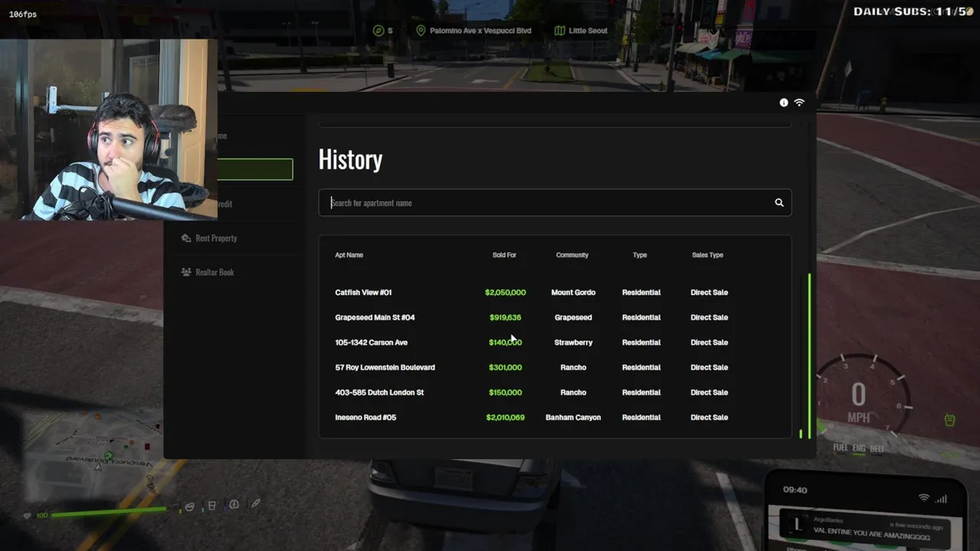This screenshot has height=551, width=980.
Task: Click the syringe status icon
Action: pos(256,504)
